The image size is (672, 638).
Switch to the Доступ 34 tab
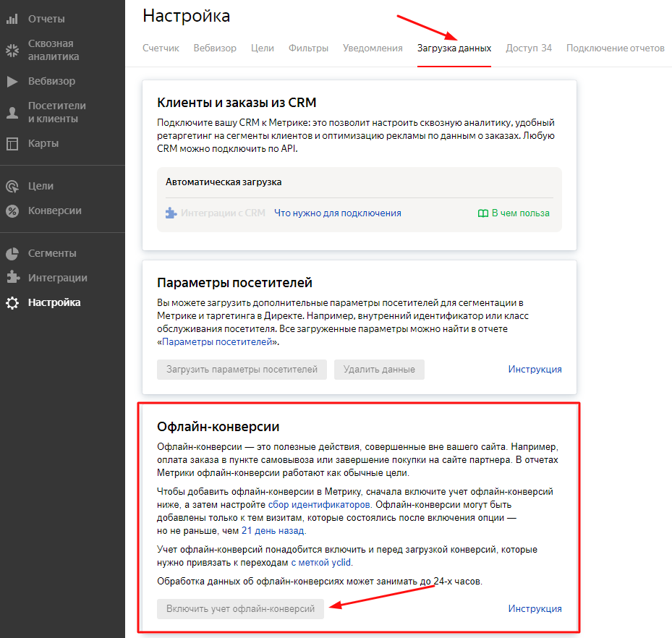point(529,48)
